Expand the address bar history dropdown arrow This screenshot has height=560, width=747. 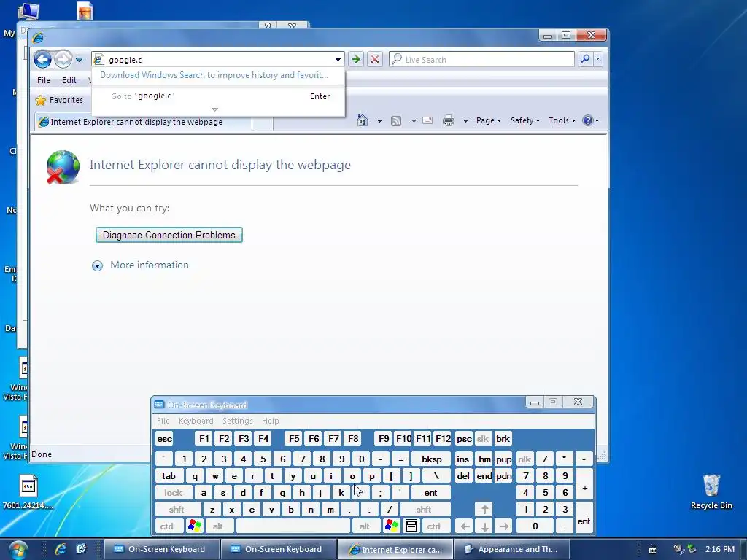338,60
